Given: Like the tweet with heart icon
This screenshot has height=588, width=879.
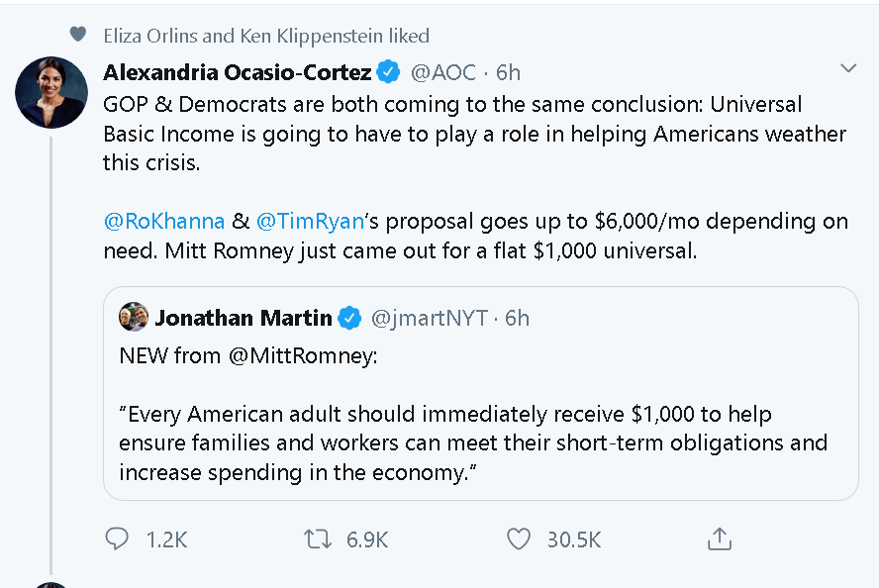Looking at the screenshot, I should (x=519, y=539).
